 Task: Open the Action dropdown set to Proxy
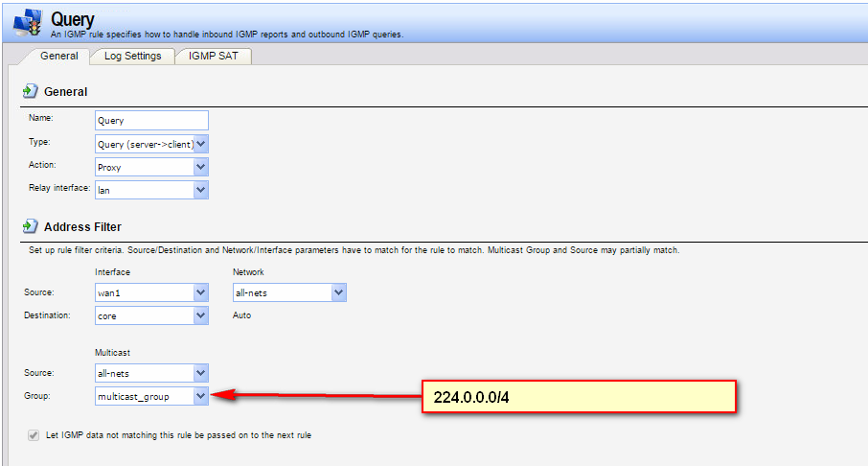[x=151, y=167]
